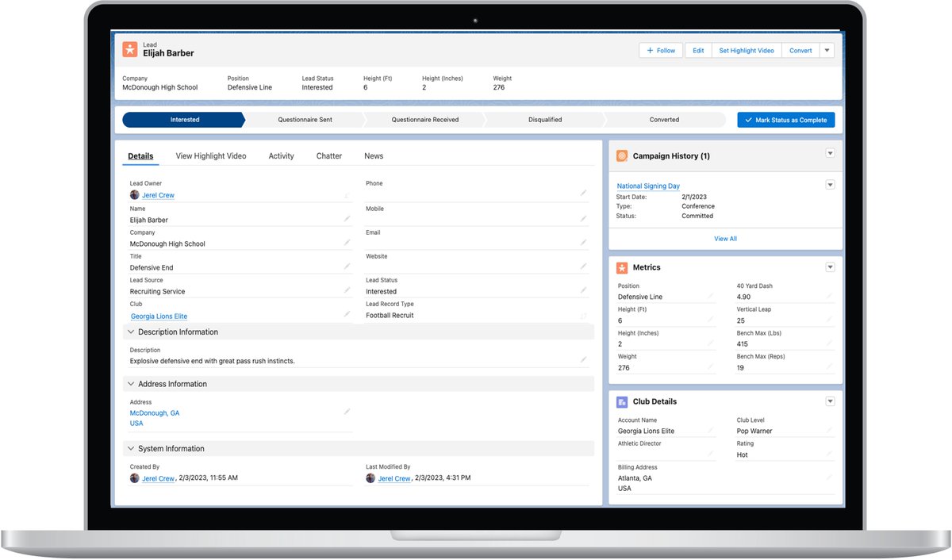Viewport: 952px width, 560px height.
Task: Click the edit pencil beside Rating in Club Details
Action: tap(830, 454)
